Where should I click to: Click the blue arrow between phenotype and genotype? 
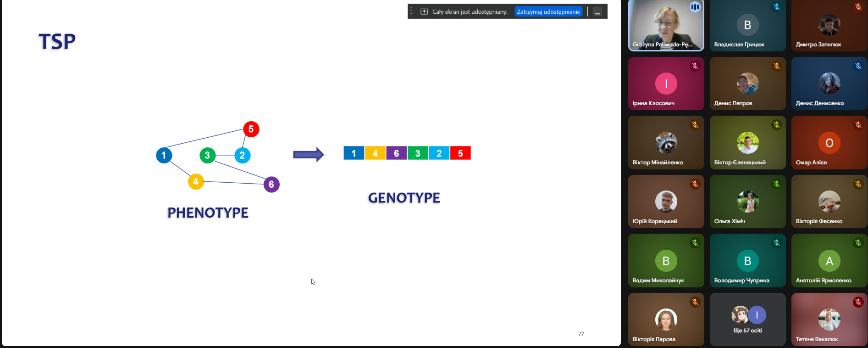pyautogui.click(x=308, y=155)
